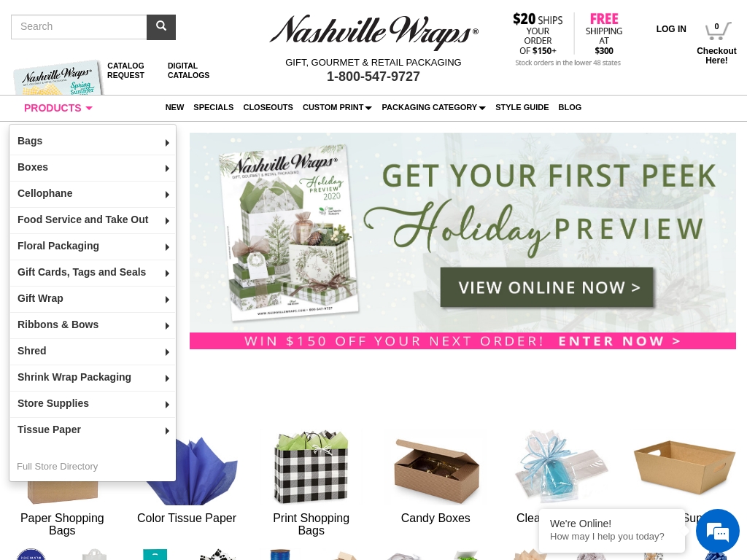Open the Custom Print dropdown

(337, 108)
